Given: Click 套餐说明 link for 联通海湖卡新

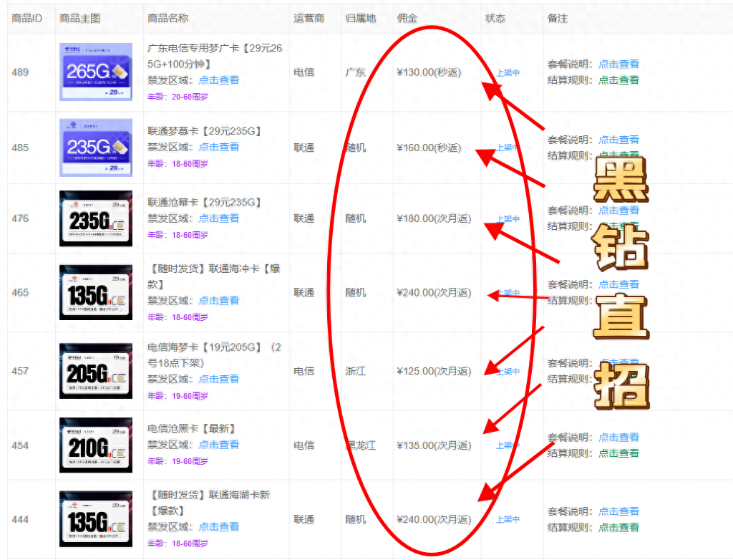Looking at the screenshot, I should pyautogui.click(x=618, y=511).
